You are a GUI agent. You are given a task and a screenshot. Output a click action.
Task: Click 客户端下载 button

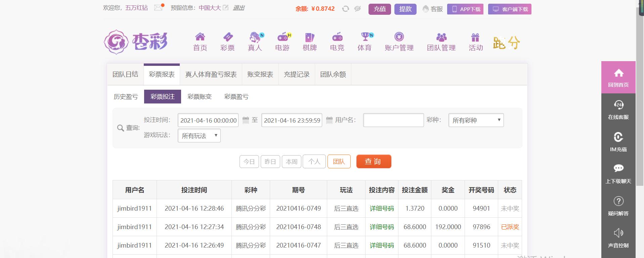coord(510,9)
